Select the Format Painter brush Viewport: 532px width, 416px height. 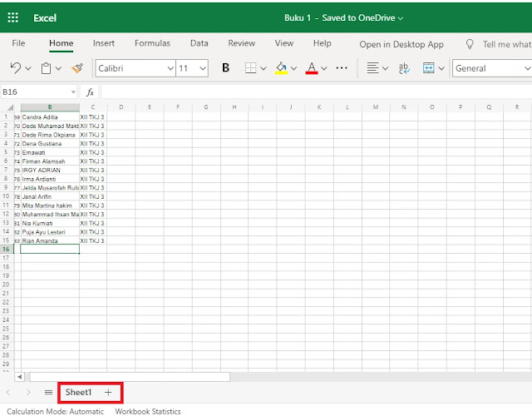(x=77, y=68)
